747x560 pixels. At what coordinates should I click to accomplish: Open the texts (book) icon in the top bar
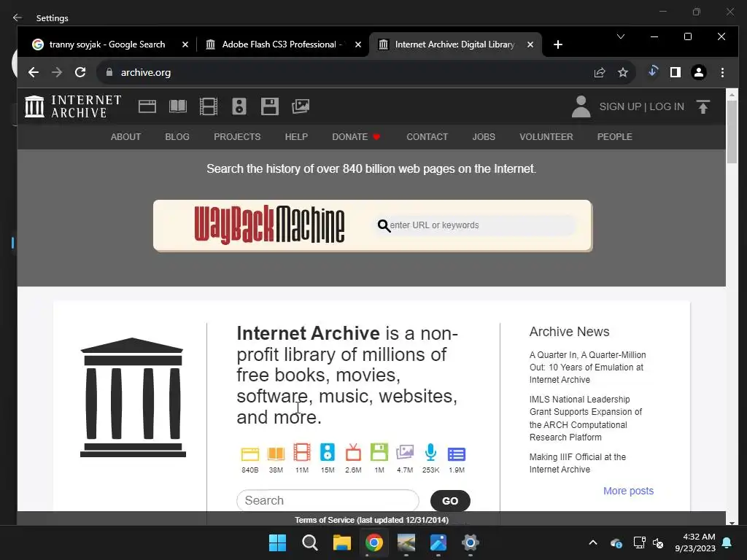tap(178, 106)
